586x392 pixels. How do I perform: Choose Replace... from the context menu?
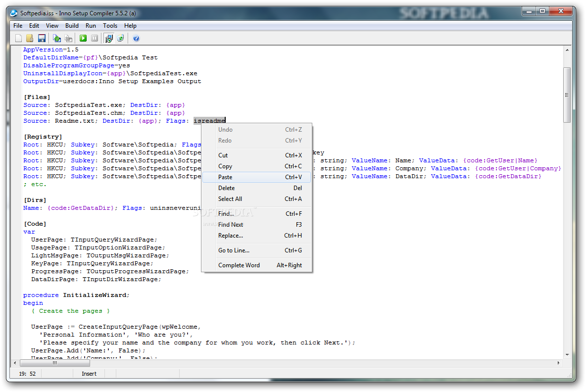pos(256,236)
